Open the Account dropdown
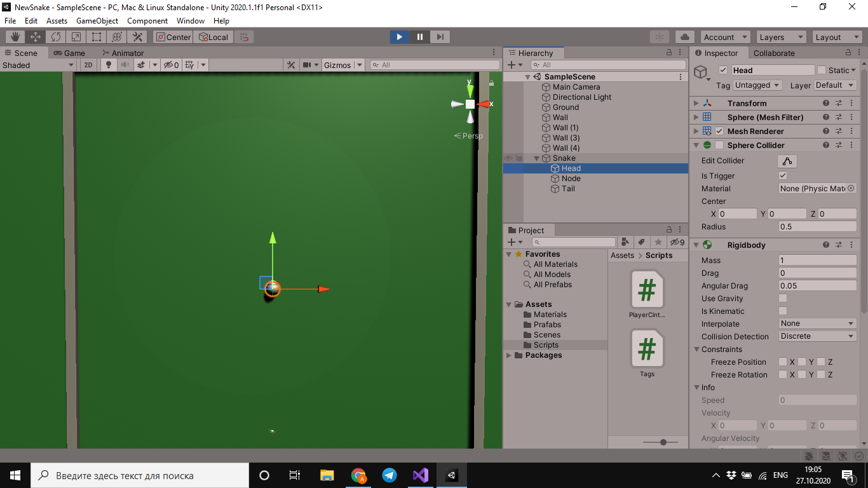The height and width of the screenshot is (488, 868). tap(725, 37)
